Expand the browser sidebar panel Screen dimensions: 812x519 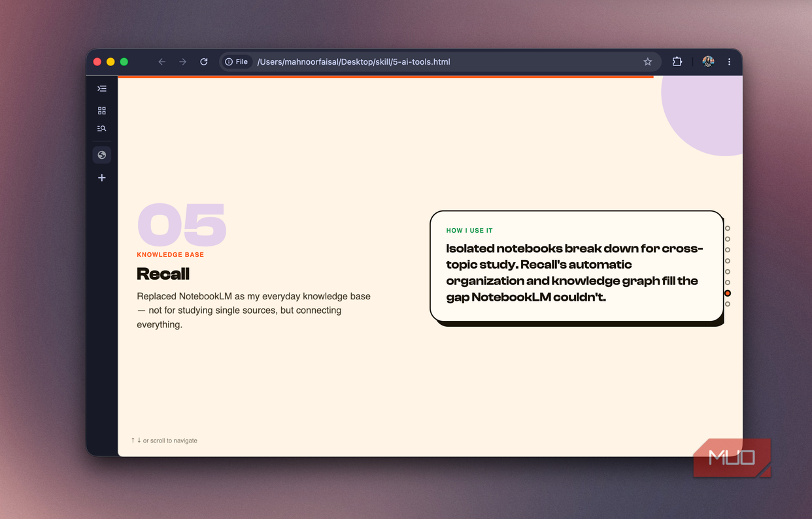102,88
